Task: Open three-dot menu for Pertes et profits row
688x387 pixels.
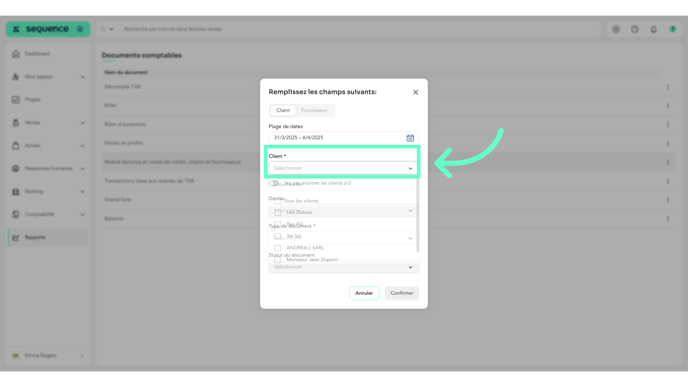Action: coord(668,143)
